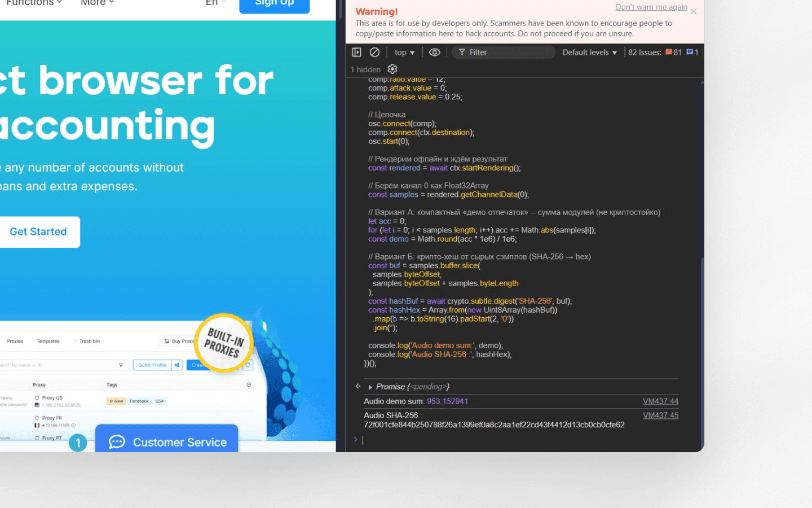This screenshot has height=508, width=812.
Task: Click the Tags column header
Action: pyautogui.click(x=112, y=385)
